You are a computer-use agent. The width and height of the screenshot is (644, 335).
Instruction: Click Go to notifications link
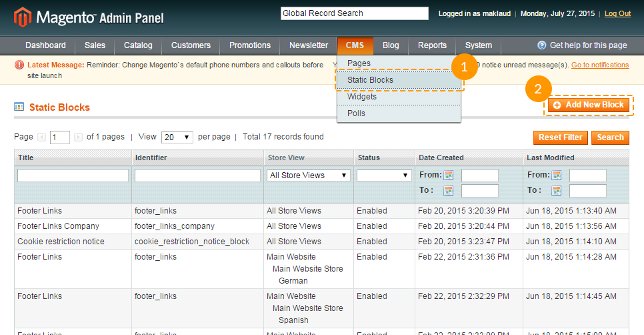point(600,65)
